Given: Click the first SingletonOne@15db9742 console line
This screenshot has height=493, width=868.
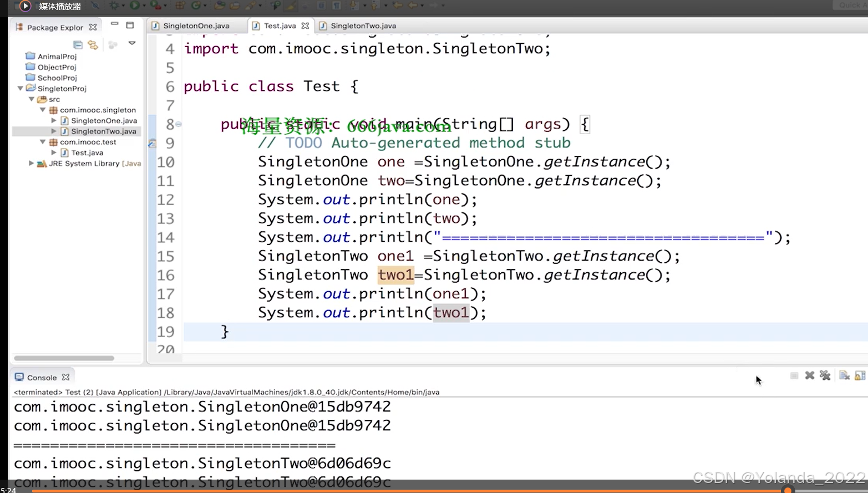Looking at the screenshot, I should (x=202, y=407).
